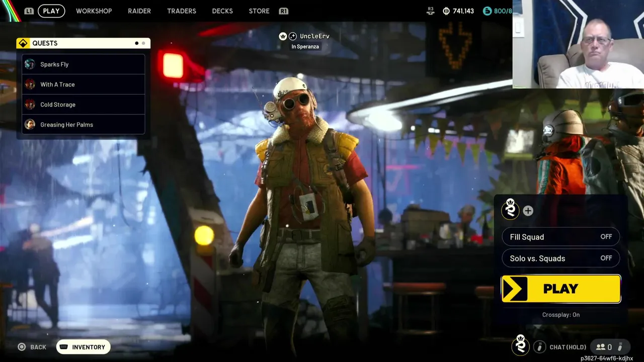This screenshot has width=644, height=362.
Task: Switch to the second Quests page dot
Action: coord(143,43)
